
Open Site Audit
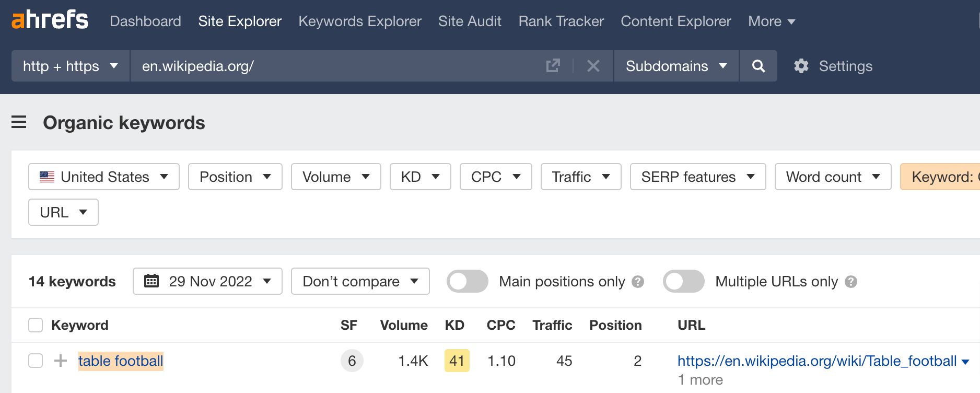tap(470, 21)
